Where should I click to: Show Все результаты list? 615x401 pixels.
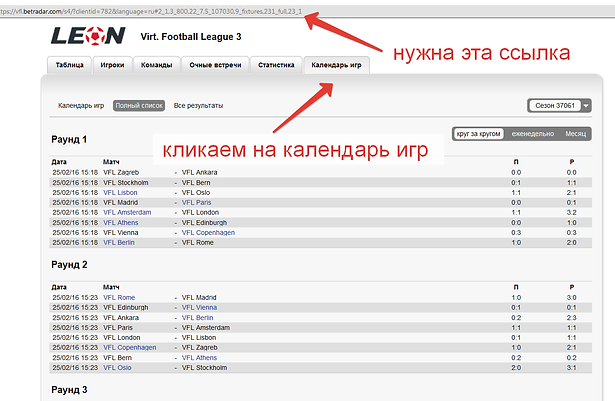(198, 105)
